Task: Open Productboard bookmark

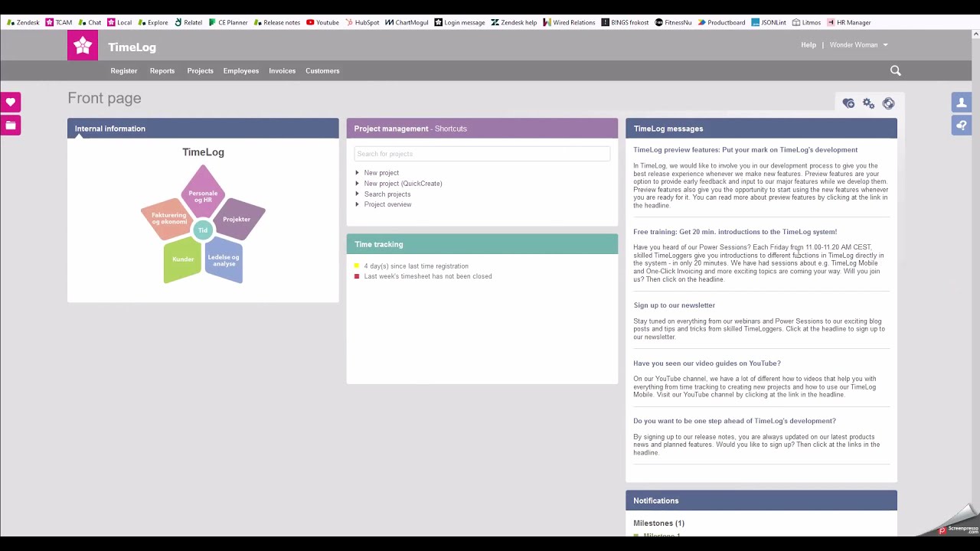Action: point(721,22)
